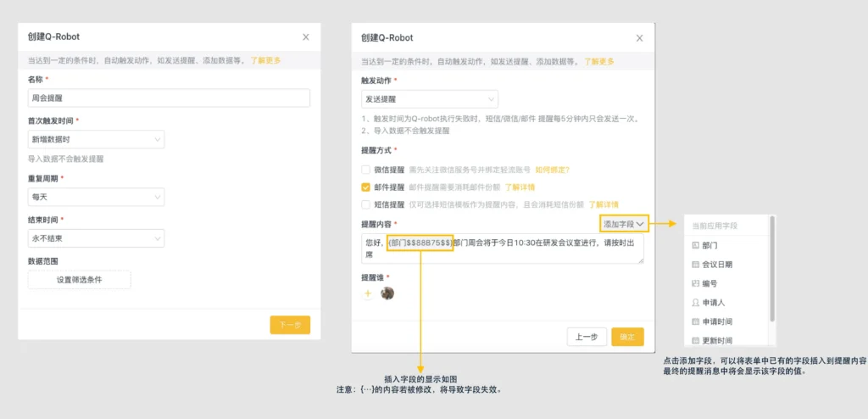Click into the 名称 input field
Screen dimensions: 868x419
169,98
